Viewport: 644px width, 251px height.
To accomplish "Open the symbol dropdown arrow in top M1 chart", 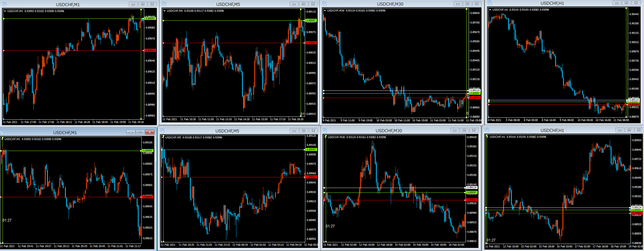I will 5,11.
